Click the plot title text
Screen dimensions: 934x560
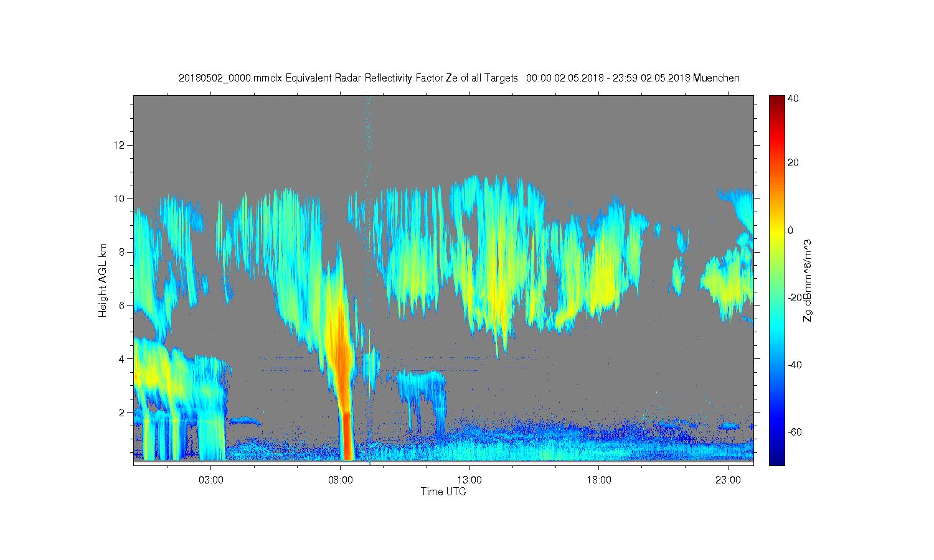click(x=459, y=78)
